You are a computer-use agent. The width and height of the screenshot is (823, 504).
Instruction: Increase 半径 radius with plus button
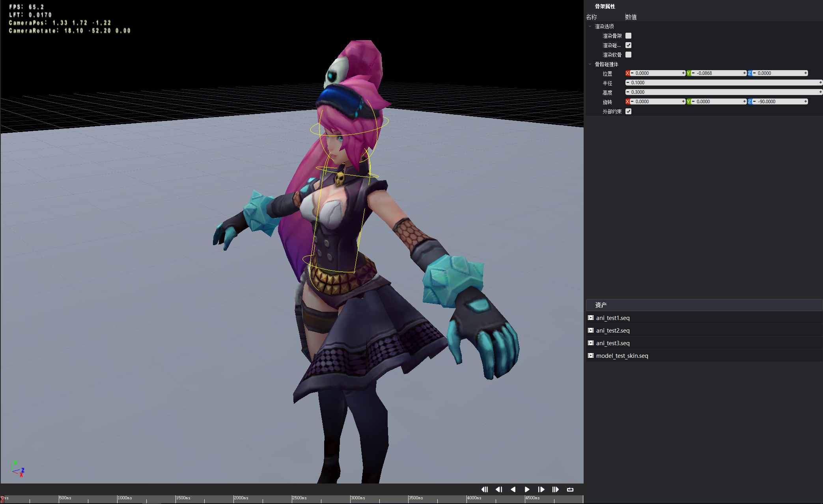tap(820, 83)
